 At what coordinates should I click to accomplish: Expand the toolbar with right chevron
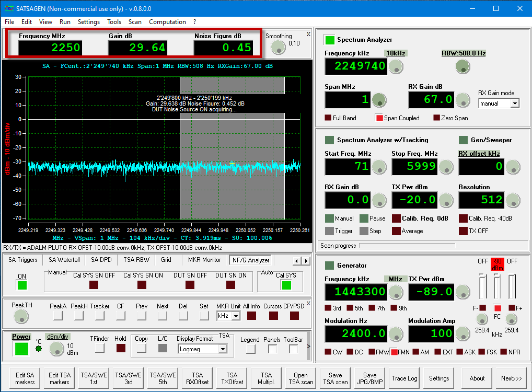click(308, 346)
